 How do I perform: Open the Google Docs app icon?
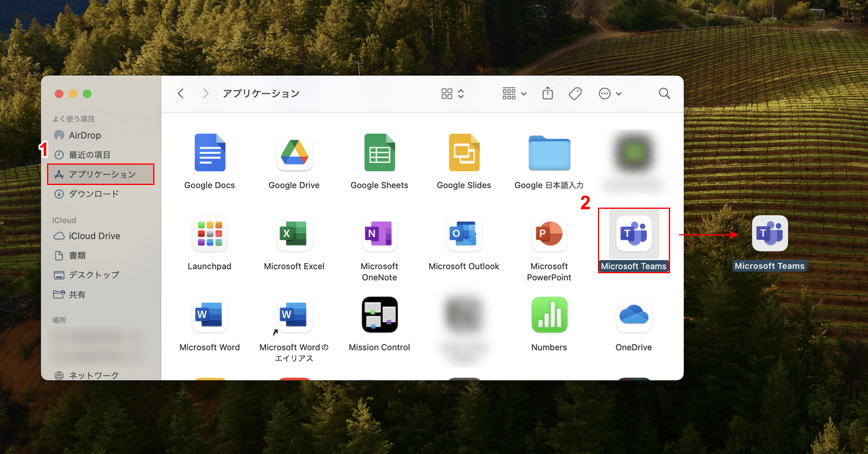pos(210,153)
